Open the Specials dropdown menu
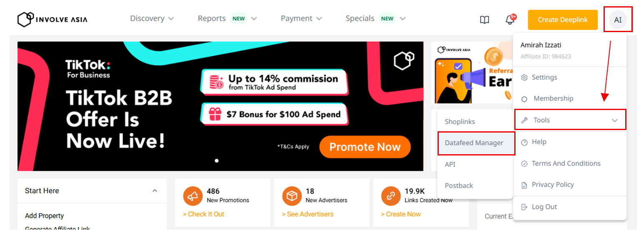 point(375,19)
